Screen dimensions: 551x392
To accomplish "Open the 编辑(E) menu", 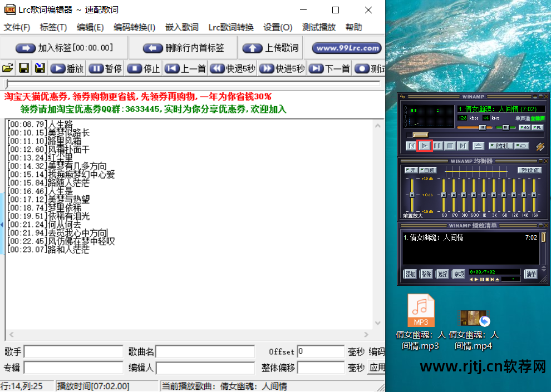I will (x=90, y=27).
